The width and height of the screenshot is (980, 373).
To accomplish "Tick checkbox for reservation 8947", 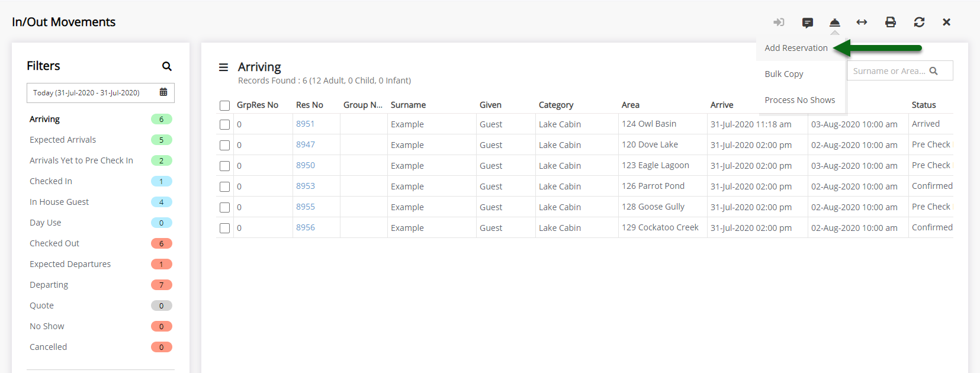I will 224,145.
